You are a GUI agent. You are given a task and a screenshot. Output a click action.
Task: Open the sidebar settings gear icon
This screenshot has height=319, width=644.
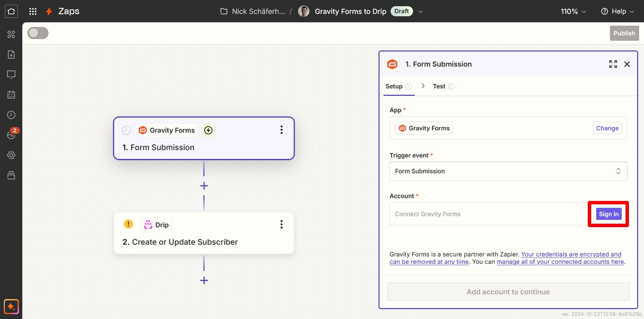(11, 155)
